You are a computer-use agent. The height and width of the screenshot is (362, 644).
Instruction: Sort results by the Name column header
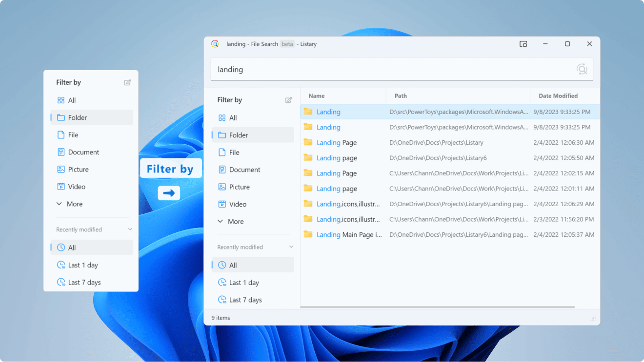coord(343,96)
